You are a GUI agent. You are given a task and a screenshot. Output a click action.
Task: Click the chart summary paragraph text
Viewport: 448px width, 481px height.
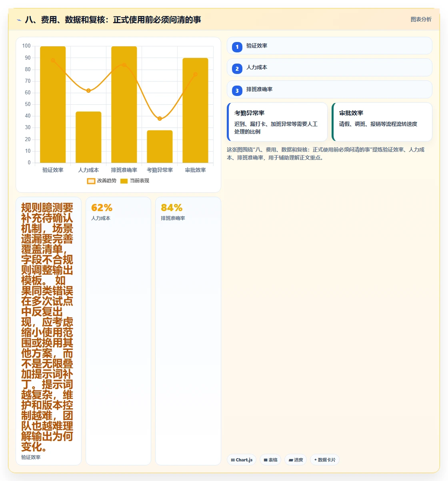point(326,154)
